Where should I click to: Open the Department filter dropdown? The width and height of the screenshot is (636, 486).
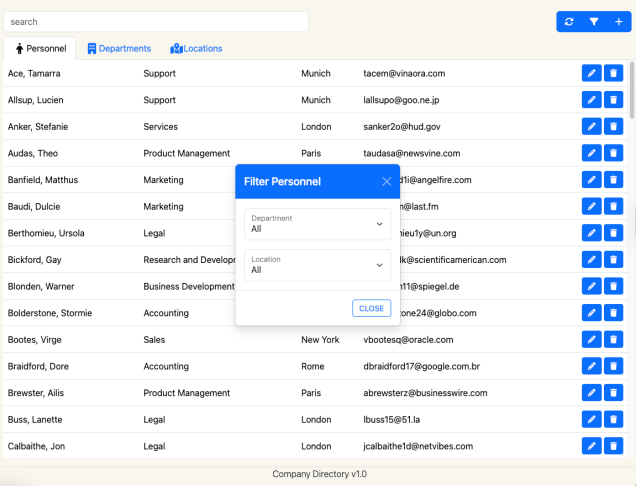[317, 224]
